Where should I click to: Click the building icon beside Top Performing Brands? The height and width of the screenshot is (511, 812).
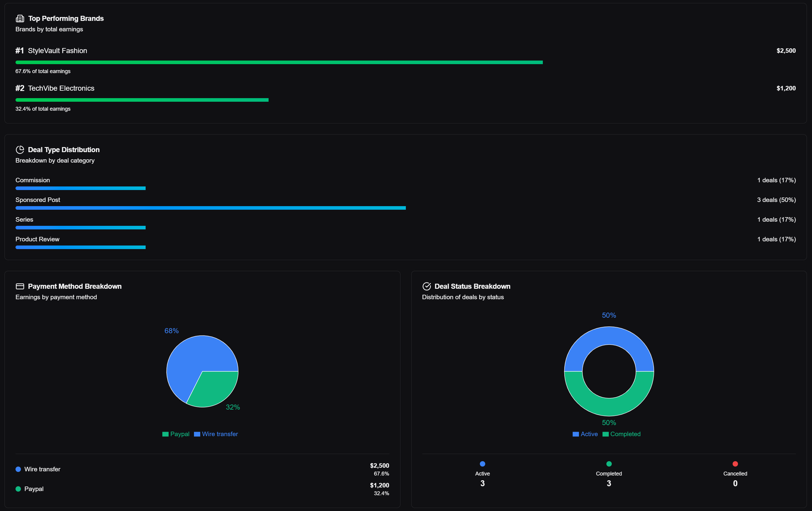tap(20, 18)
